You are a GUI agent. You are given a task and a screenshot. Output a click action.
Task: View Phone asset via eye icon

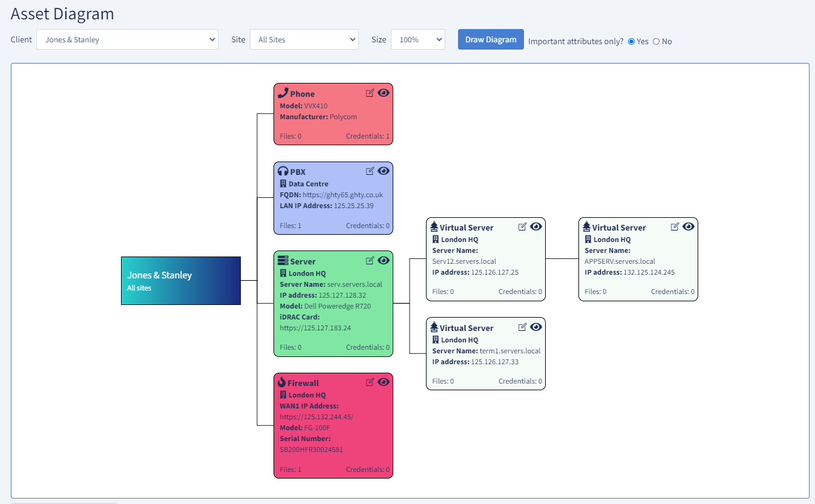coord(384,93)
